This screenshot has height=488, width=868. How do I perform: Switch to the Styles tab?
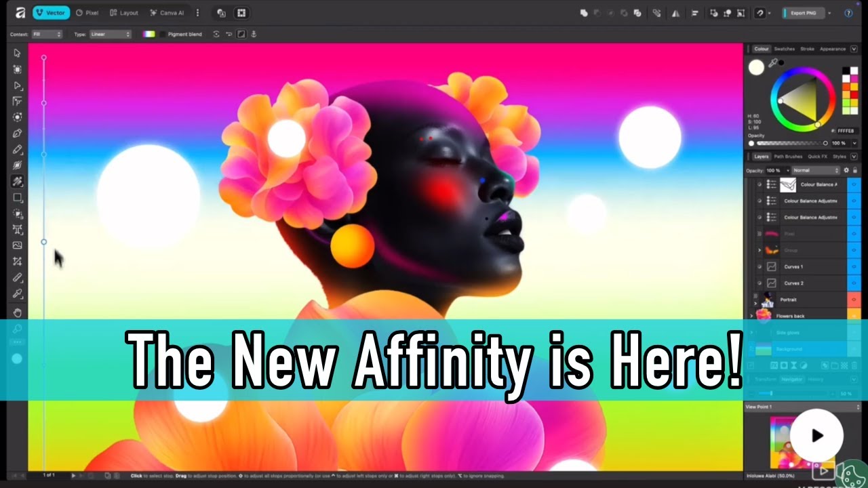pyautogui.click(x=839, y=157)
